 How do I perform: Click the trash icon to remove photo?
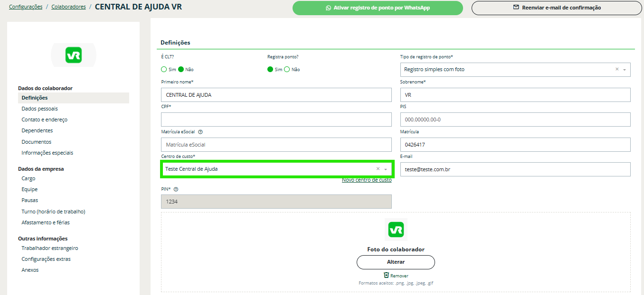386,276
